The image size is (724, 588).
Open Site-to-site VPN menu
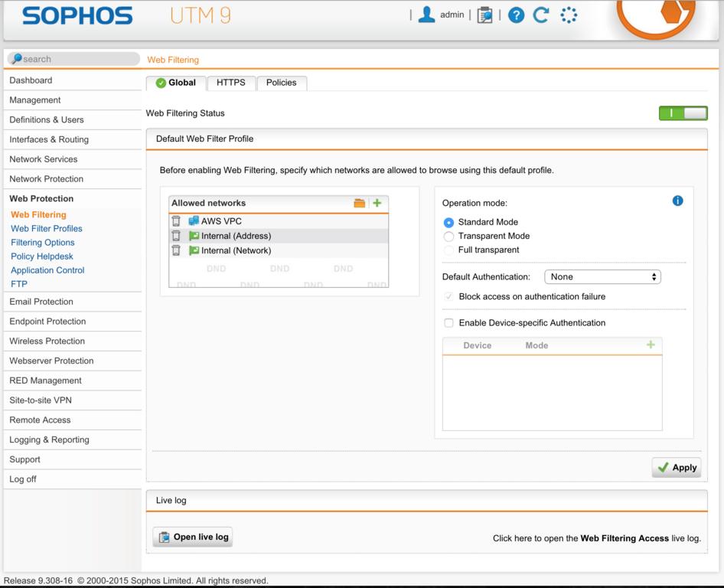[73, 400]
